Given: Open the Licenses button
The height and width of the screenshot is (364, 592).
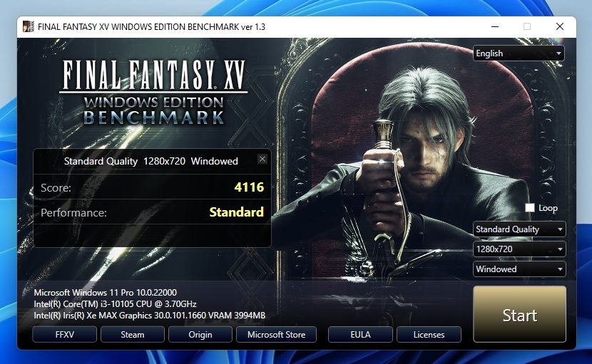Looking at the screenshot, I should tap(429, 335).
